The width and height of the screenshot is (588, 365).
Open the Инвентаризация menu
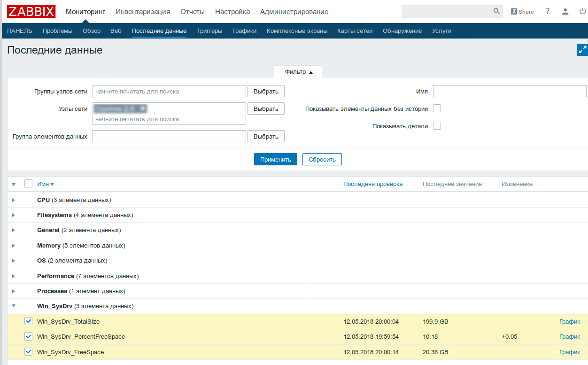pos(143,12)
